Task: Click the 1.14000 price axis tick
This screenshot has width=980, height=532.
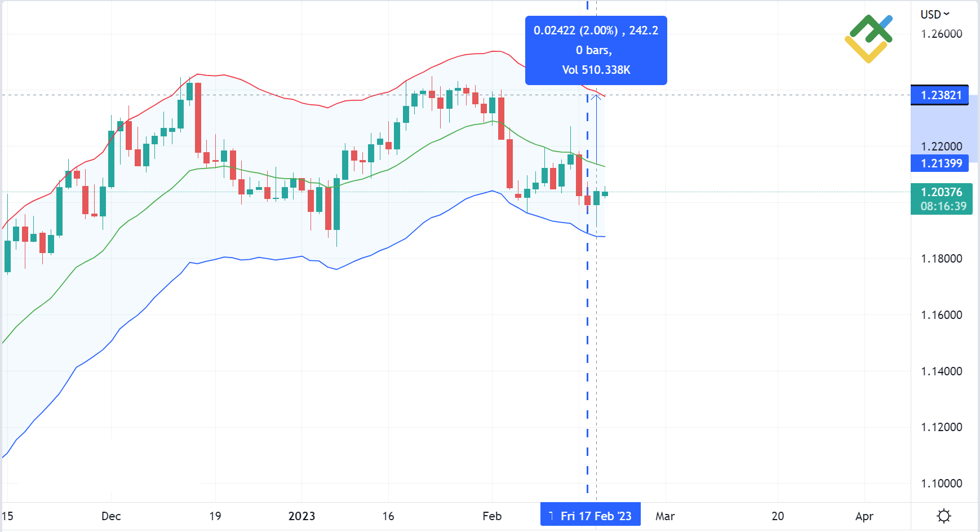Action: tap(941, 371)
